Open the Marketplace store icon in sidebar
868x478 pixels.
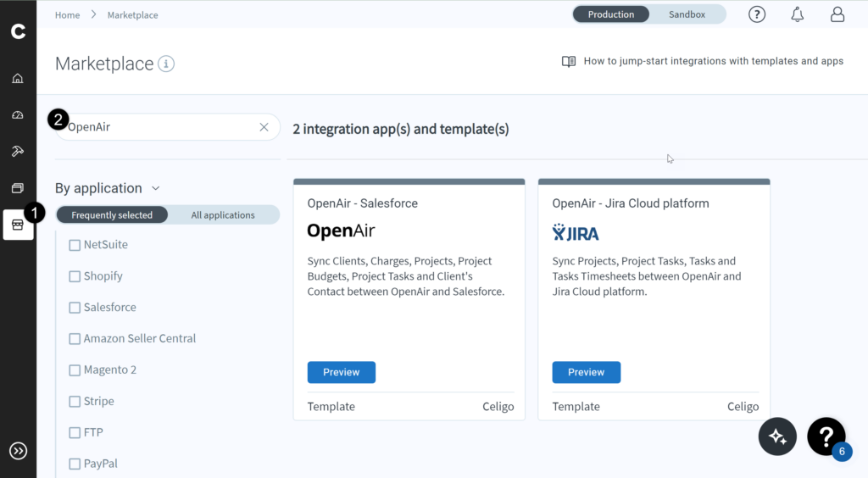[18, 225]
